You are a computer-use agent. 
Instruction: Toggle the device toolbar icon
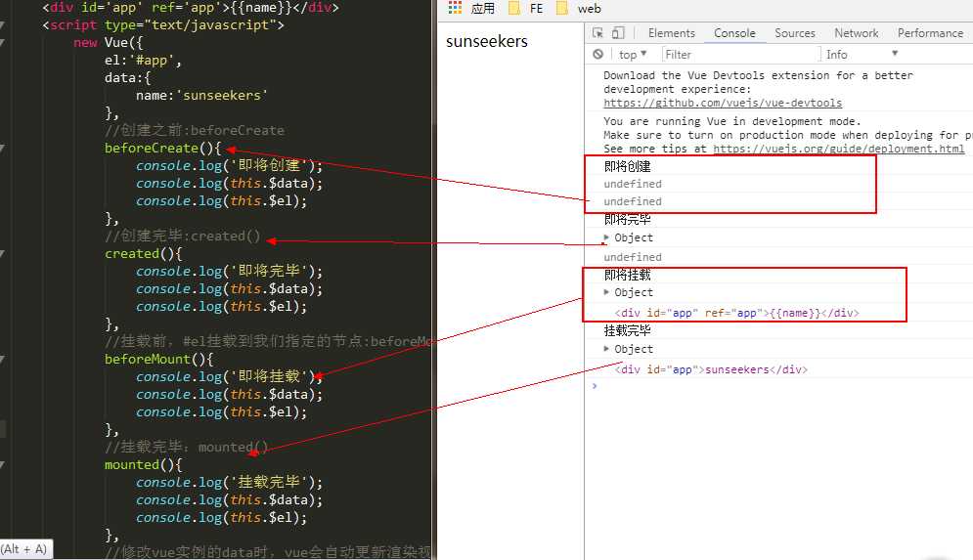tap(618, 33)
